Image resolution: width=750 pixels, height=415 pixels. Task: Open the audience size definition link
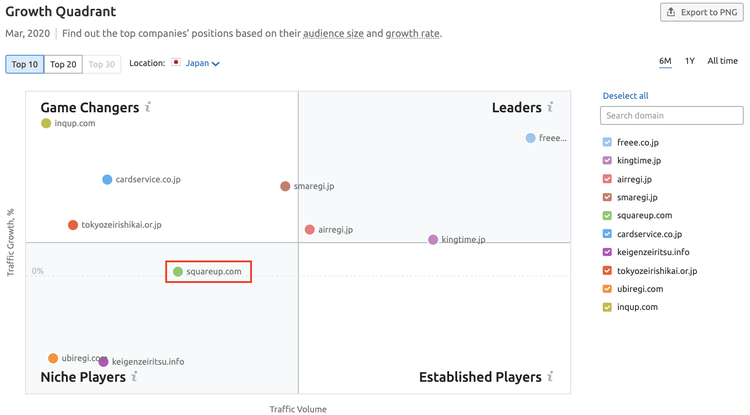pyautogui.click(x=333, y=33)
